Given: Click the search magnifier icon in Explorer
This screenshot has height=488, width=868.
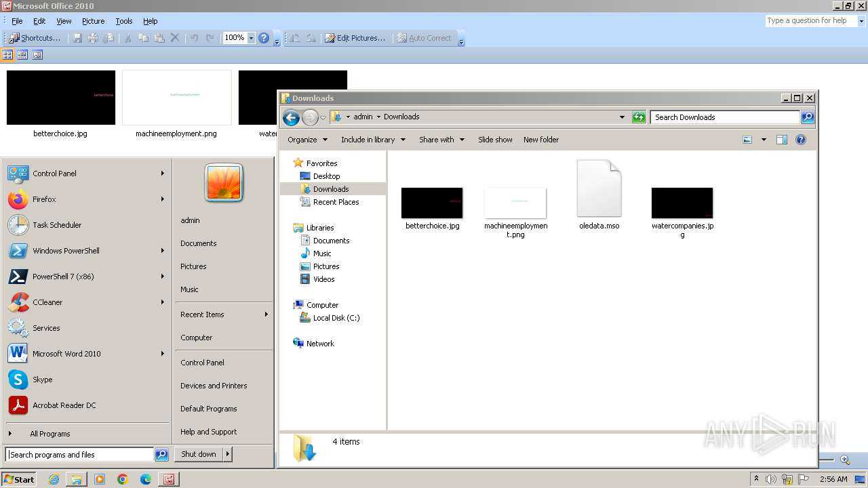Looking at the screenshot, I should [x=808, y=117].
